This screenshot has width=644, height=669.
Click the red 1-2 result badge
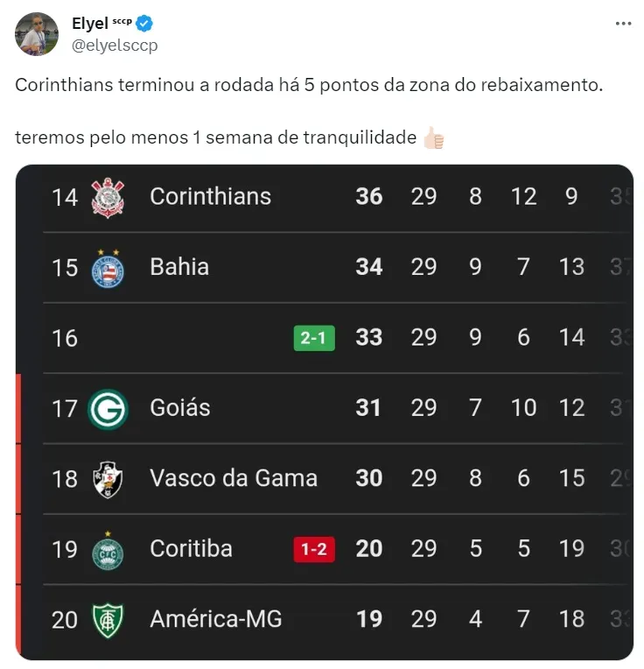(x=314, y=549)
